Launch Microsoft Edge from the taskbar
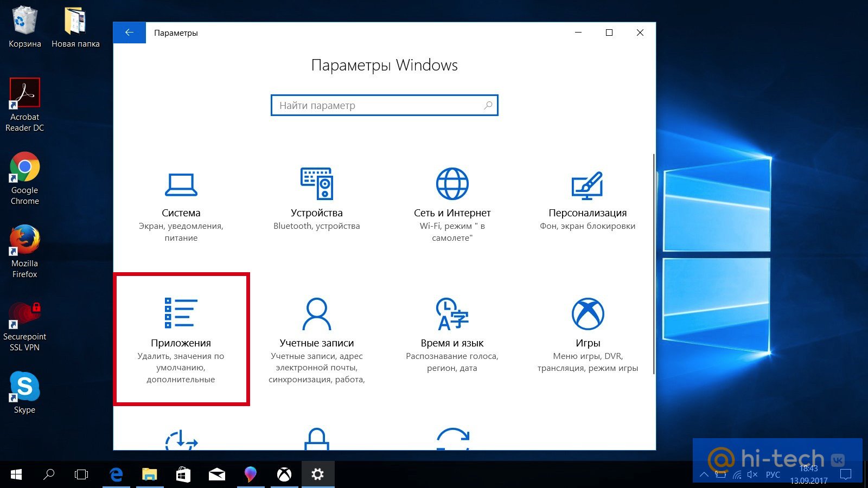Viewport: 868px width, 488px height. pyautogui.click(x=116, y=475)
